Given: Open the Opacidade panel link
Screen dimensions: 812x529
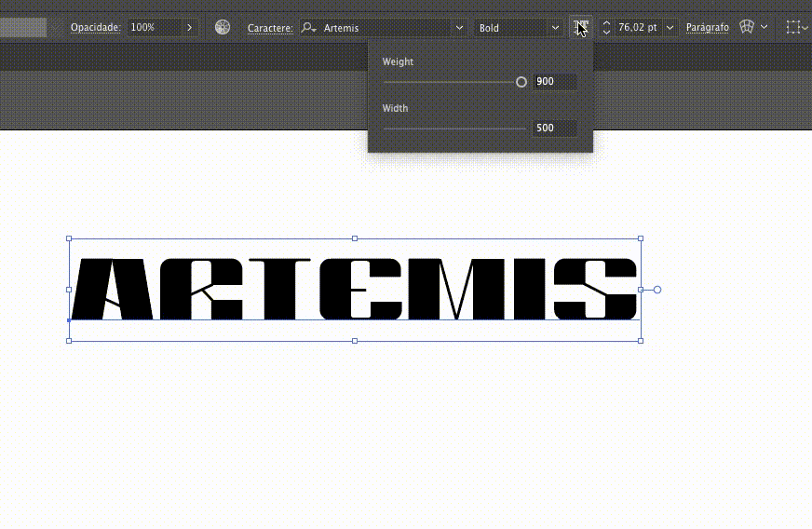Looking at the screenshot, I should tap(96, 27).
